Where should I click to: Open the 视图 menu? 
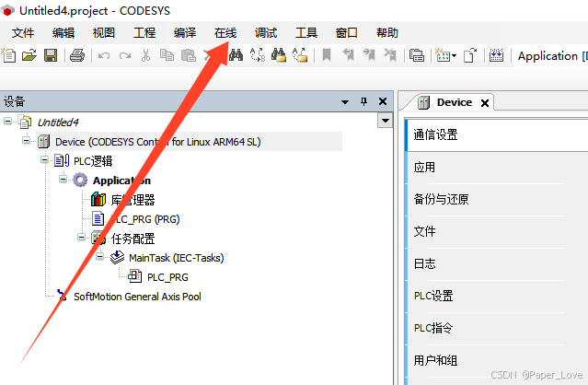(x=104, y=33)
